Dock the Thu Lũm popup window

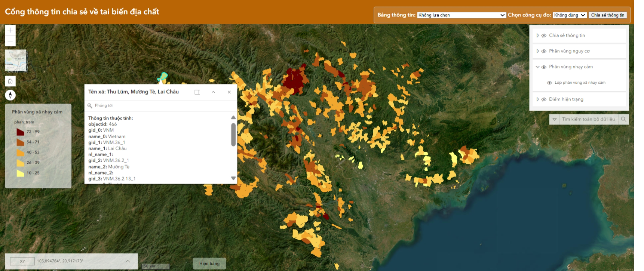point(197,92)
